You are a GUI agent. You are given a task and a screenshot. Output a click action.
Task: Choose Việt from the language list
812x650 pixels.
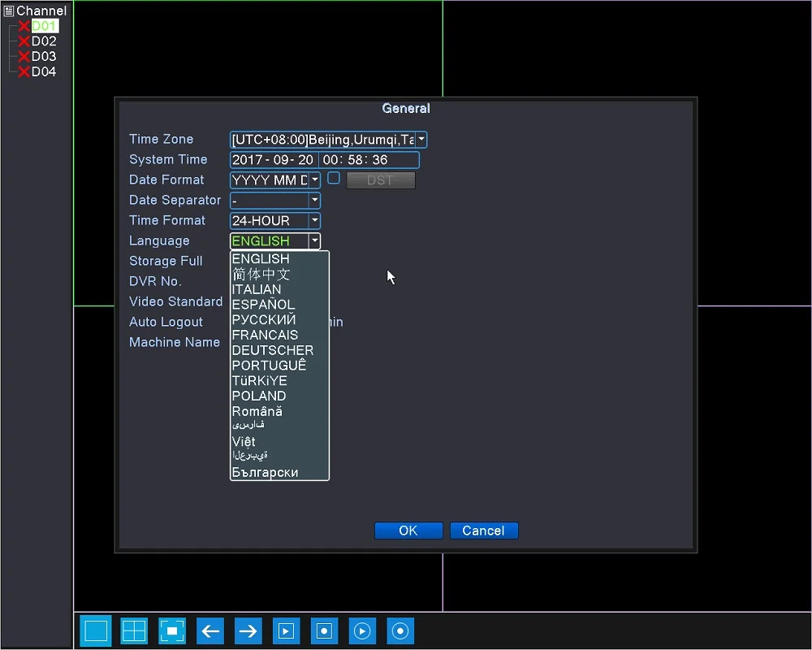pyautogui.click(x=279, y=442)
